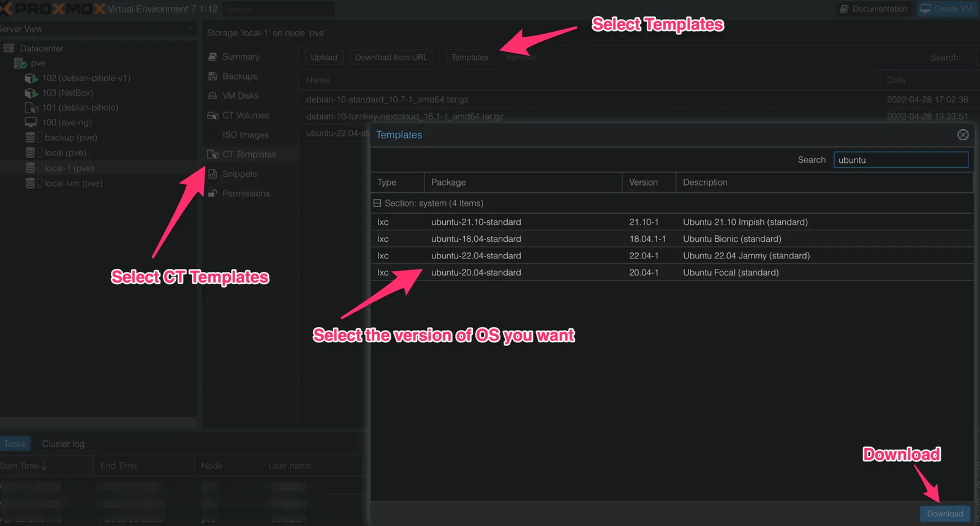Click the Permissions lock icon
Screen dimensions: 980x526
[x=213, y=193]
